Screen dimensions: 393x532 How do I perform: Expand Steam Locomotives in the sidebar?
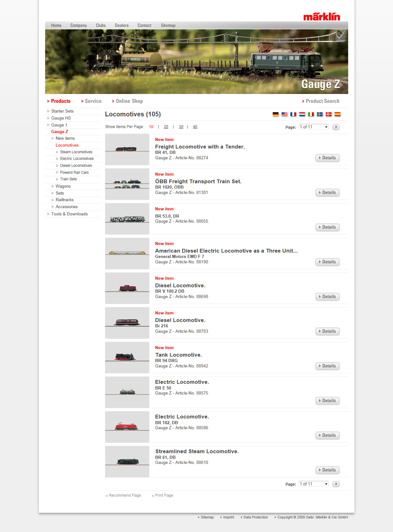click(76, 152)
